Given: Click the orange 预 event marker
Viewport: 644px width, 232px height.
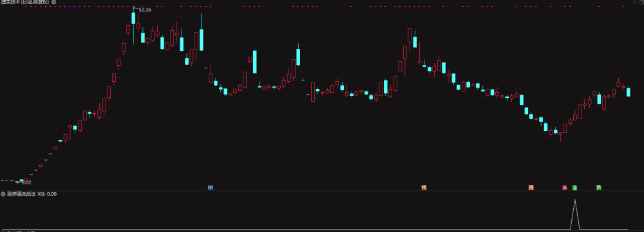Looking at the screenshot, I should [531, 188].
